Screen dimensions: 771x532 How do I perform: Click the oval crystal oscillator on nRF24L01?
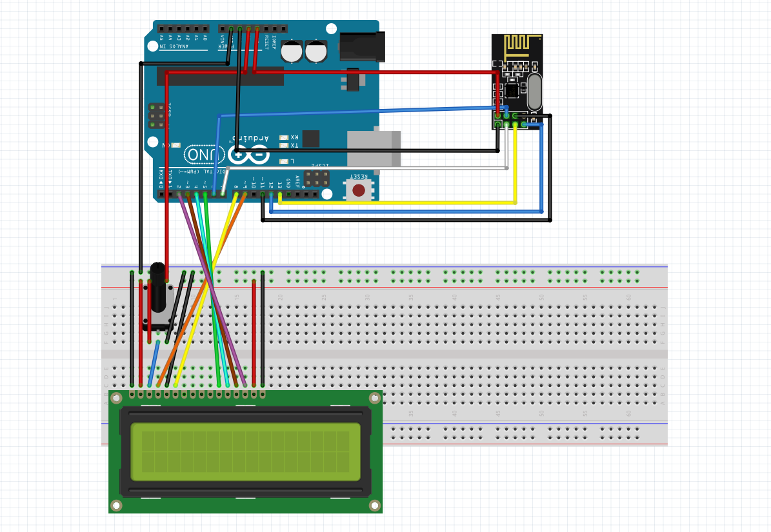534,92
